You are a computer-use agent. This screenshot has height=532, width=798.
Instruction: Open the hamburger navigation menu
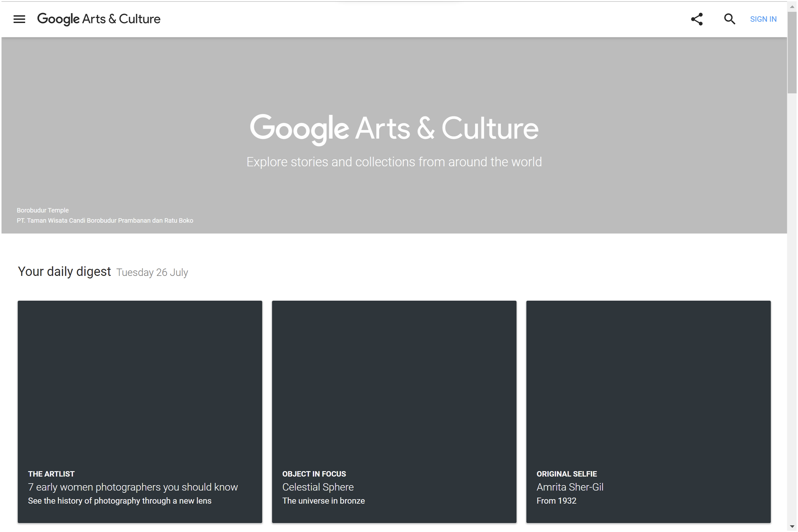click(x=19, y=19)
